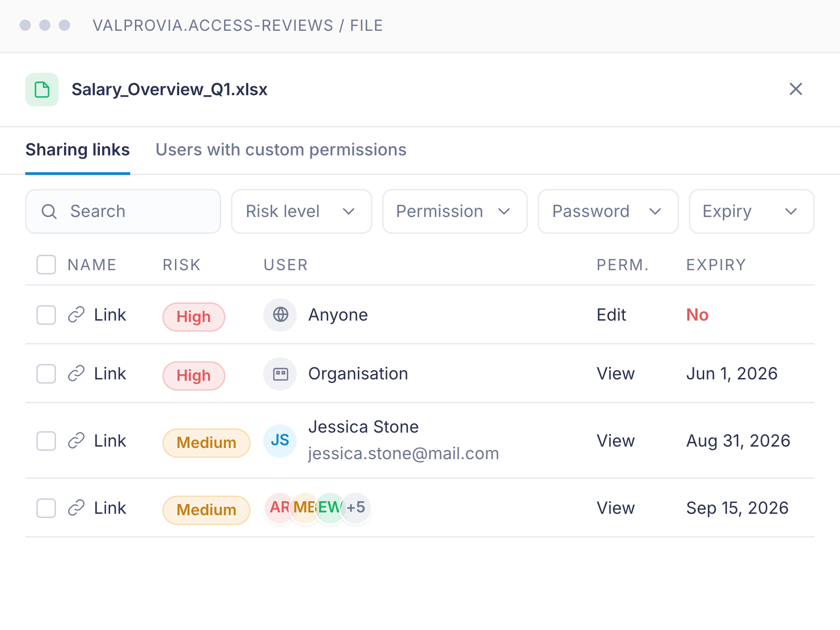Screen dimensions: 840x630
Task: Open the Expiry filter dropdown
Action: (752, 211)
